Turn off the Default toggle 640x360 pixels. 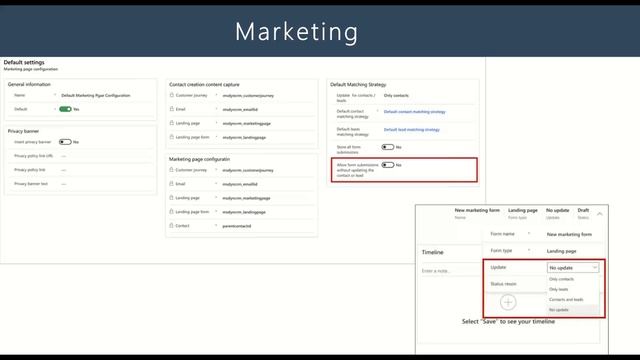tap(65, 109)
